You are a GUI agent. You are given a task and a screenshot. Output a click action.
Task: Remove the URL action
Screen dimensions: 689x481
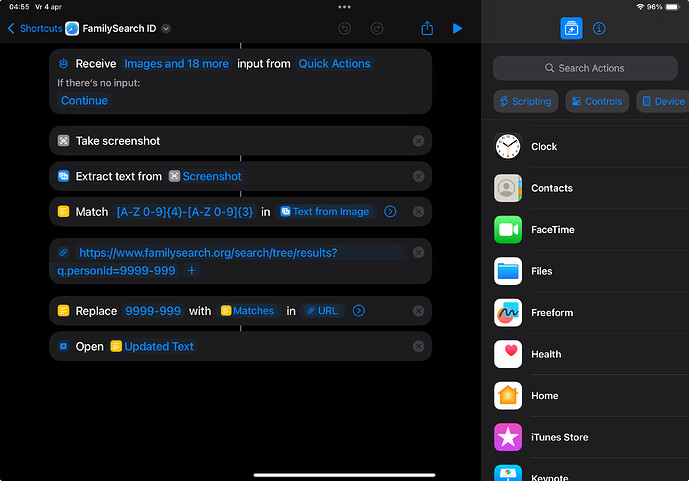(418, 253)
